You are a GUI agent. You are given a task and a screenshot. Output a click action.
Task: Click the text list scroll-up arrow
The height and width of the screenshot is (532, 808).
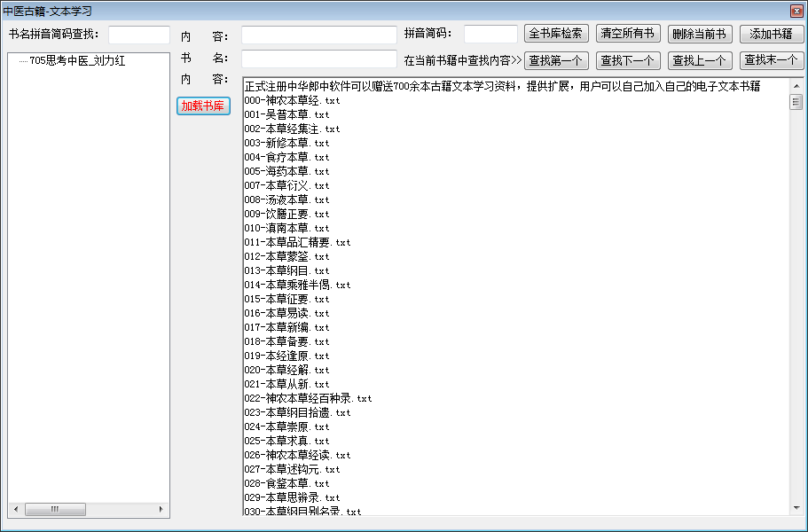(796, 85)
